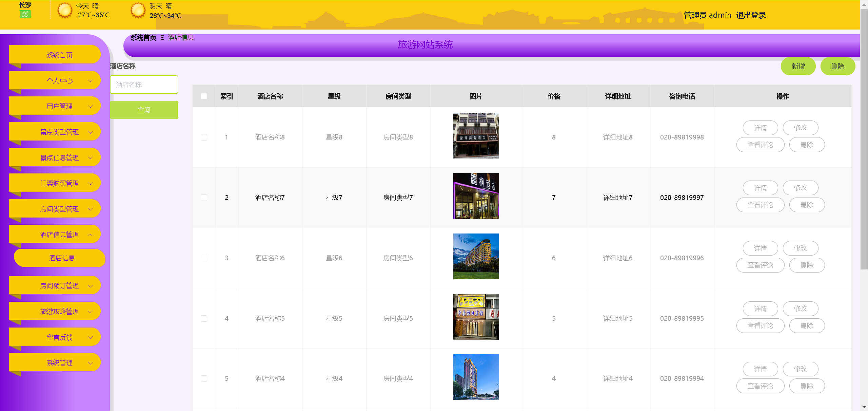The width and height of the screenshot is (868, 411).
Task: Expand the 用户管理 menu chevron
Action: pyautogui.click(x=91, y=107)
